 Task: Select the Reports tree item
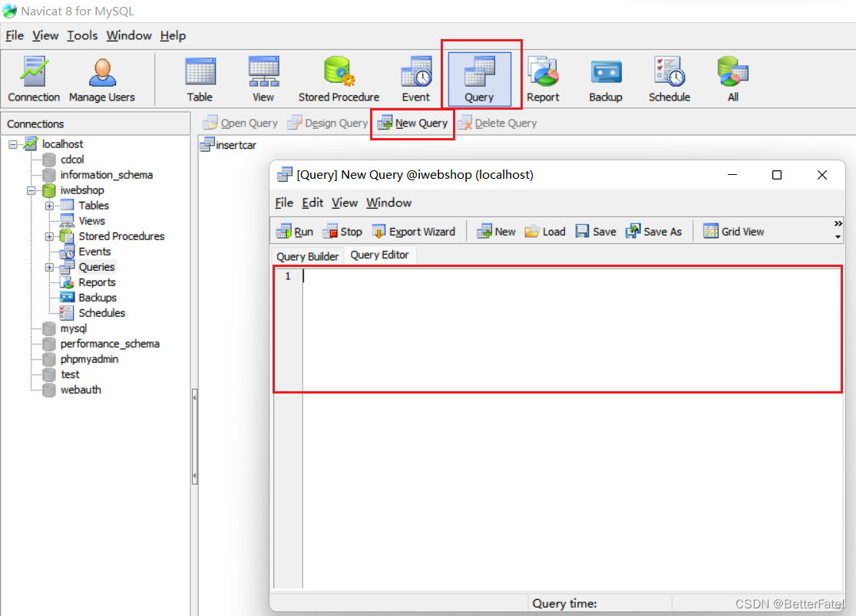88,282
